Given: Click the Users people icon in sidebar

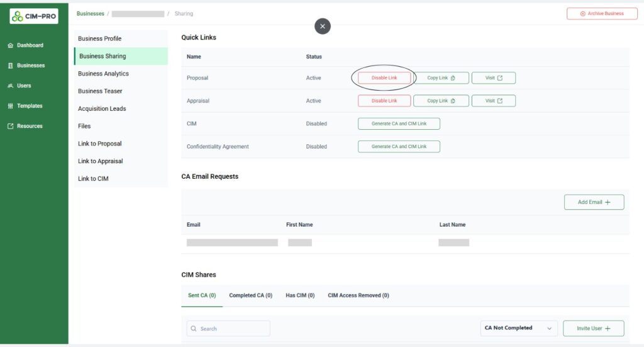Looking at the screenshot, I should pyautogui.click(x=11, y=86).
